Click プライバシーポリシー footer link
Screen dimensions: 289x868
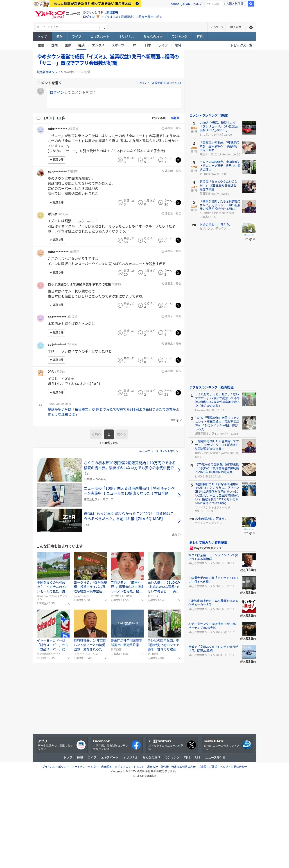pos(55,767)
